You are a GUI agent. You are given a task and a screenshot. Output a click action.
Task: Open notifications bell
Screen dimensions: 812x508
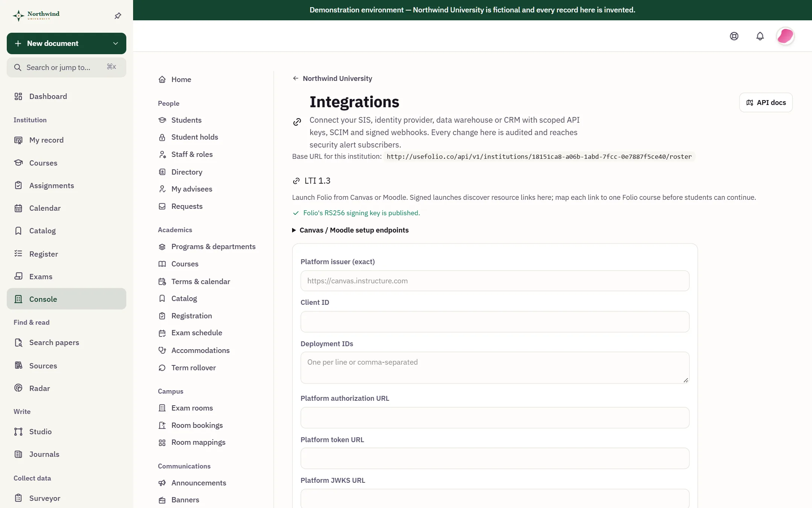[x=760, y=36]
